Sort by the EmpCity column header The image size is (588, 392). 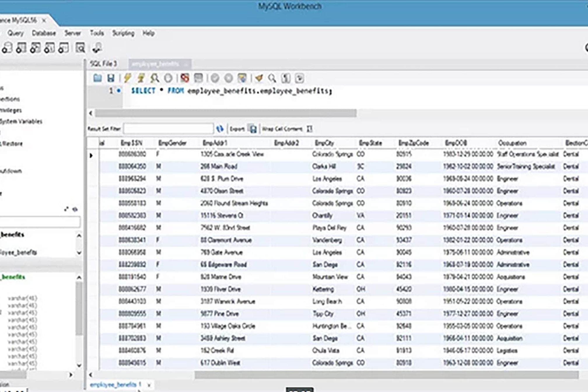click(x=324, y=143)
